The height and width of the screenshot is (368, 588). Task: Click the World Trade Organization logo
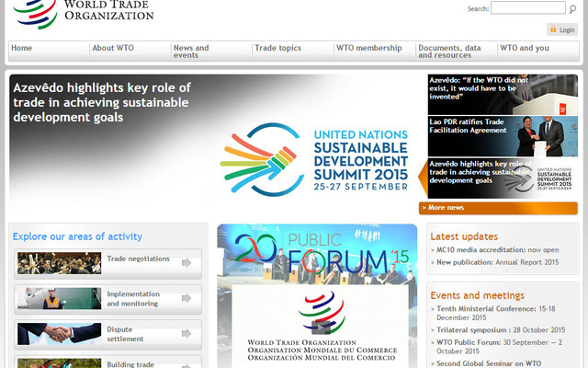pos(84,14)
